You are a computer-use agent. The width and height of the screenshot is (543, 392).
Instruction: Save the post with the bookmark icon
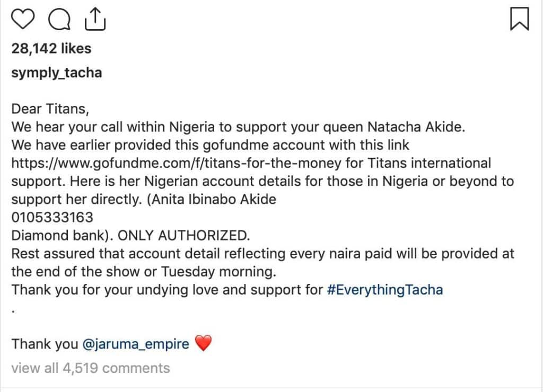[x=520, y=19]
